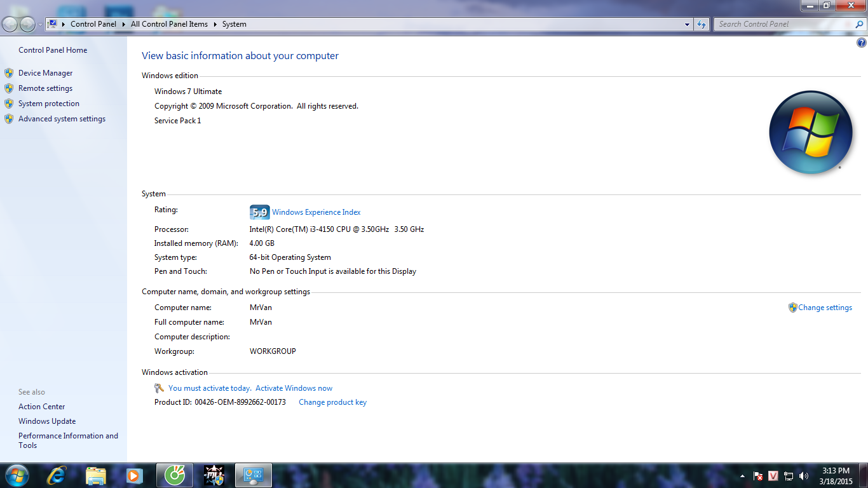868x488 pixels.
Task: Click the 4.00 GB RAM value
Action: point(262,243)
